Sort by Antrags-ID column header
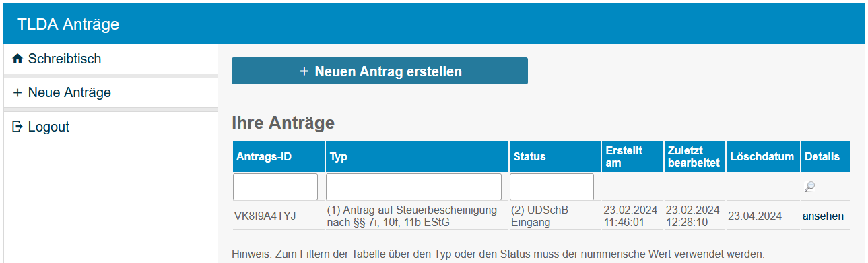The image size is (868, 263). [264, 156]
